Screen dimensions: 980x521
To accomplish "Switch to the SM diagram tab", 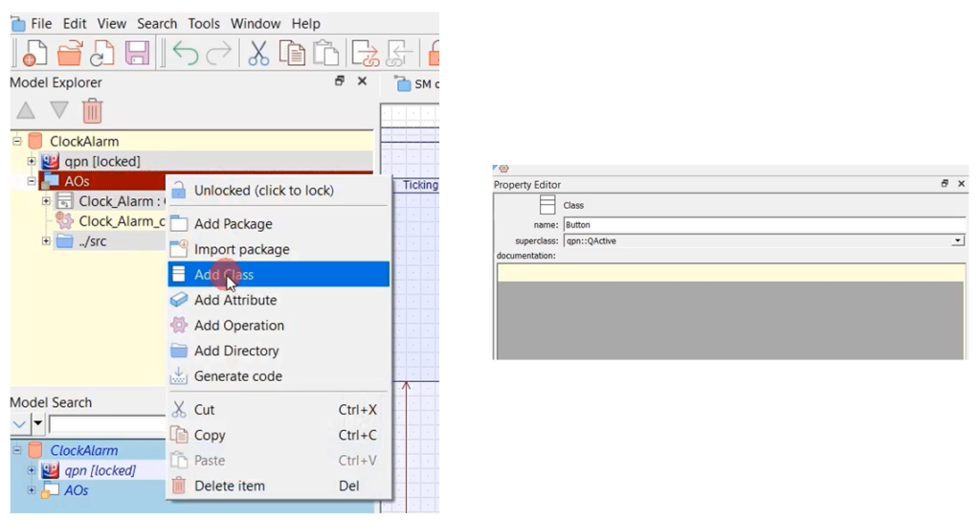I will click(x=417, y=84).
